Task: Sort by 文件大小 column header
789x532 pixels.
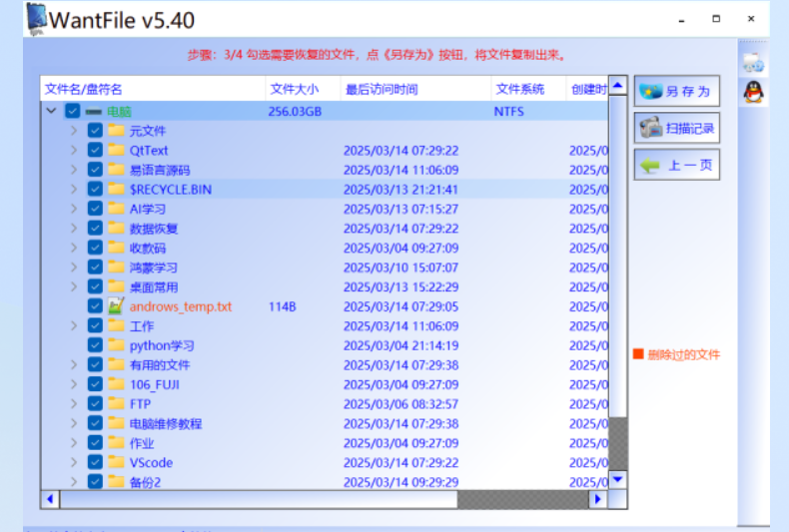Action: (x=303, y=89)
